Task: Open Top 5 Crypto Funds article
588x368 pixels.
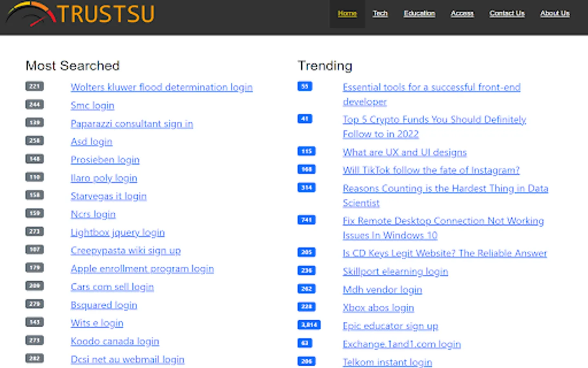Action: click(x=434, y=127)
